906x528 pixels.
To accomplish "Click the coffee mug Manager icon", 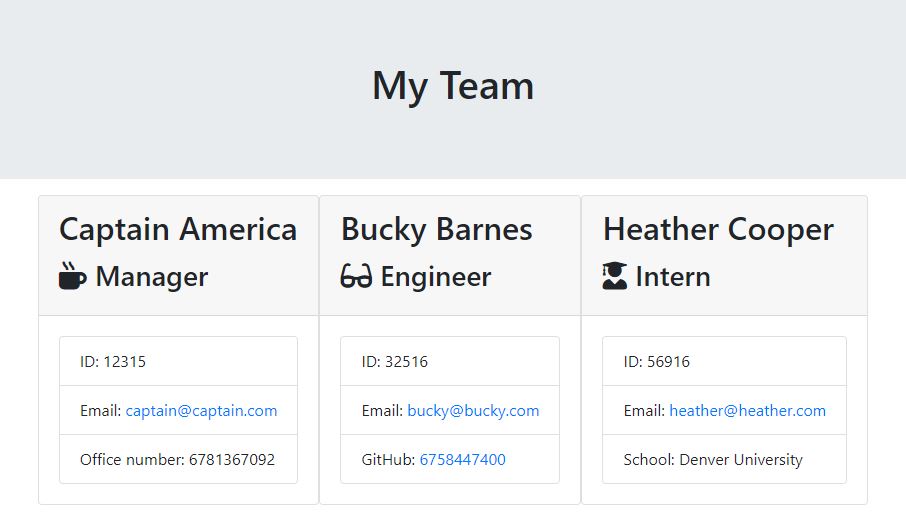I will pyautogui.click(x=73, y=276).
